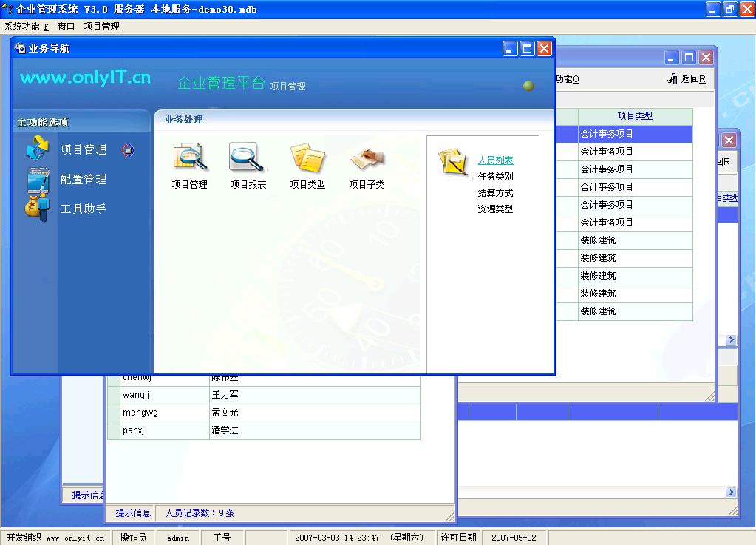The height and width of the screenshot is (545, 756).
Task: Open the 任务类别 link
Action: (495, 177)
